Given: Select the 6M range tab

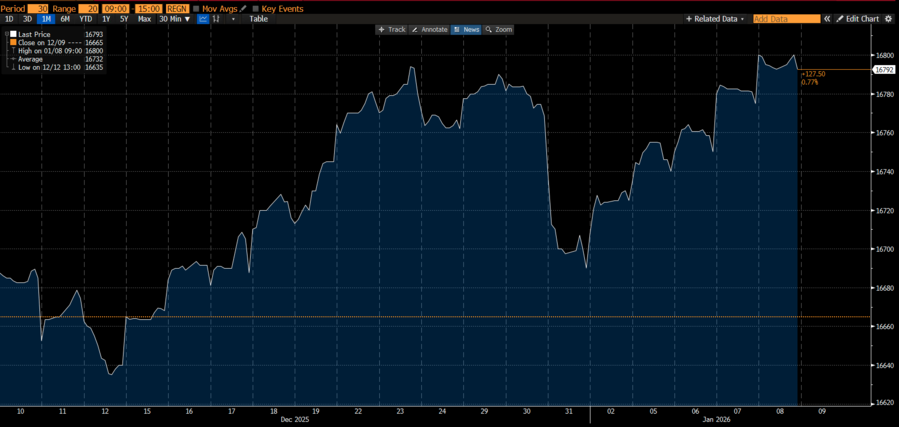Looking at the screenshot, I should [65, 19].
